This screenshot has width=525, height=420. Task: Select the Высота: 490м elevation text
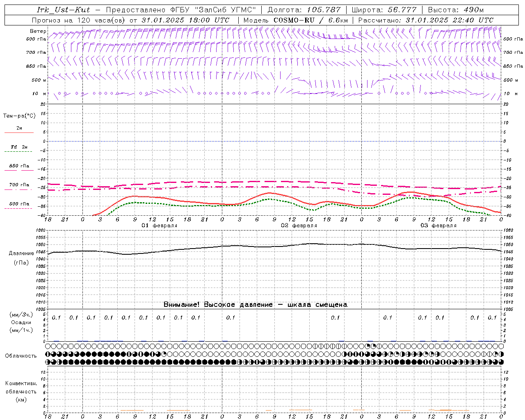[456, 10]
